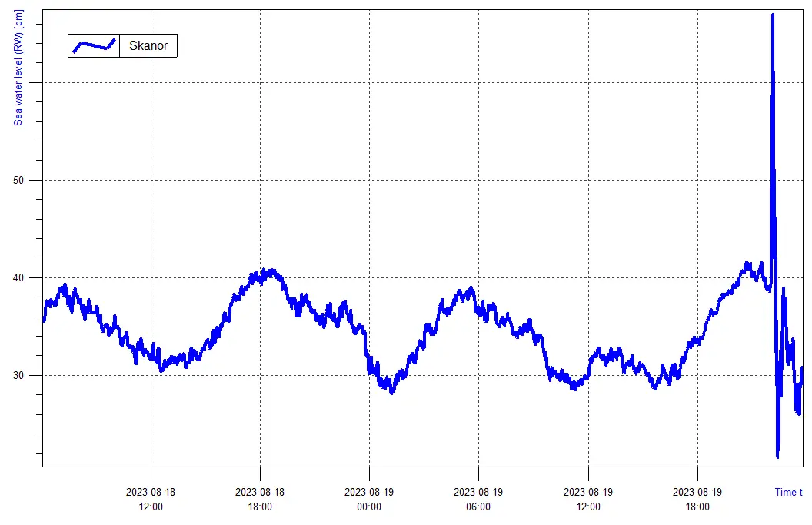Click the 2023-08-19 06:00 x-axis label
The width and height of the screenshot is (812, 525).
478,499
